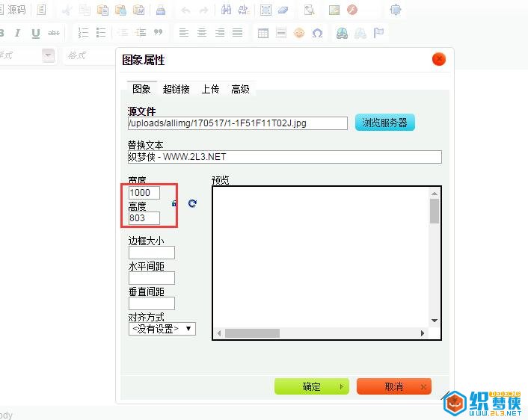Click the Blockquote quotation icon

point(158,34)
